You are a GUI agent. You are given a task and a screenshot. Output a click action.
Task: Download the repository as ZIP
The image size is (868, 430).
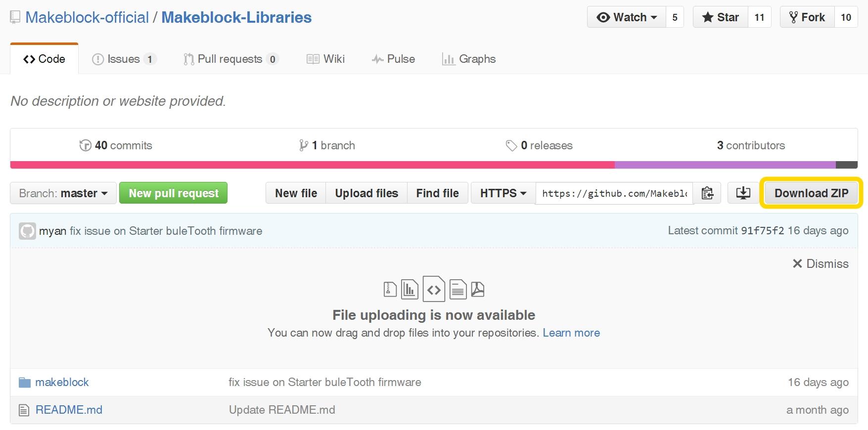[x=811, y=193]
